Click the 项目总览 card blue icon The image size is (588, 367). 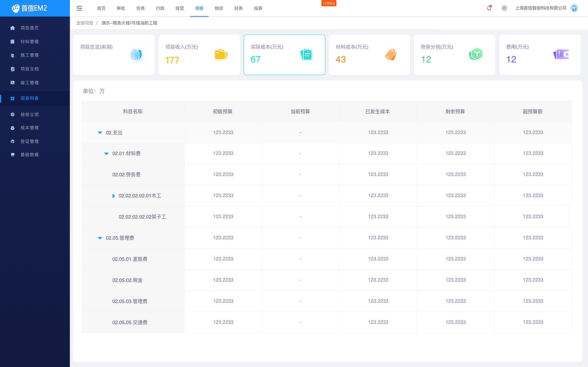coord(136,54)
